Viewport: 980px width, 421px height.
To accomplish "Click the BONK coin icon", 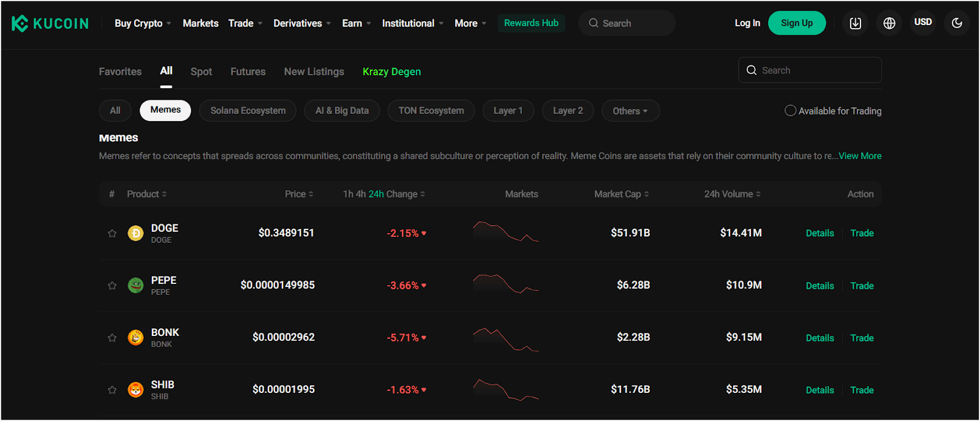I will pos(135,337).
